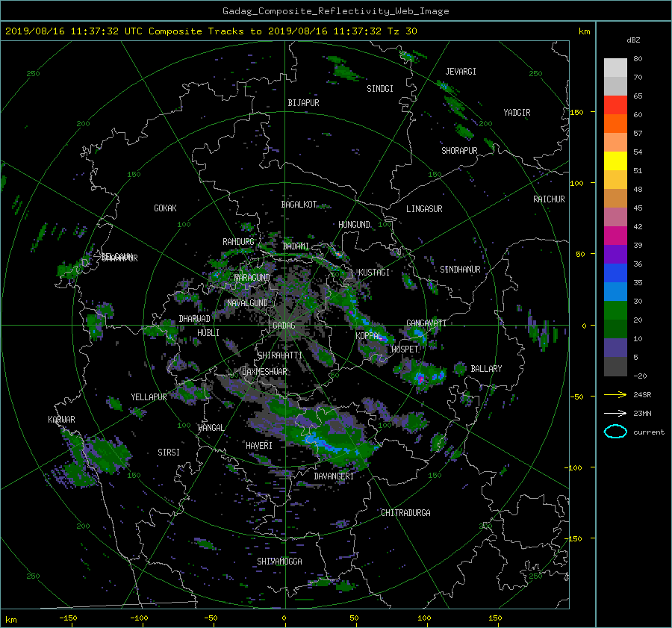Click the GANGAVATI city label
Screen dimensions: 672x628
pos(426,323)
